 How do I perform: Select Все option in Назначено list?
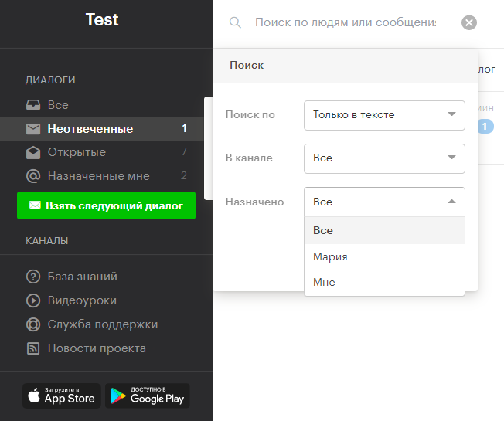click(384, 230)
